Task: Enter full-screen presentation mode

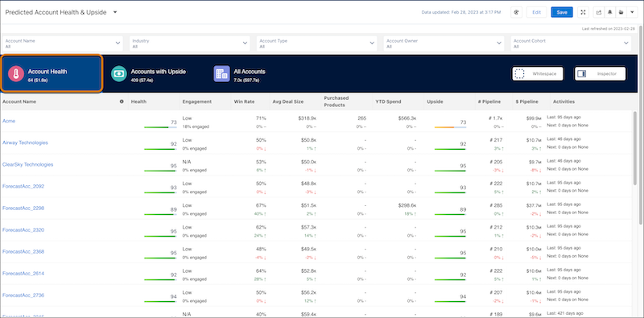Action: click(x=583, y=12)
